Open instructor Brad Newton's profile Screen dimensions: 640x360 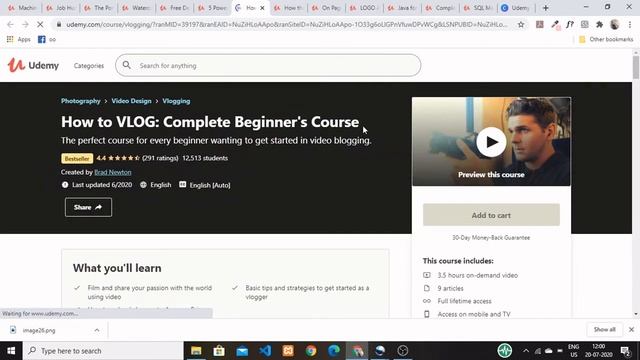tap(113, 172)
